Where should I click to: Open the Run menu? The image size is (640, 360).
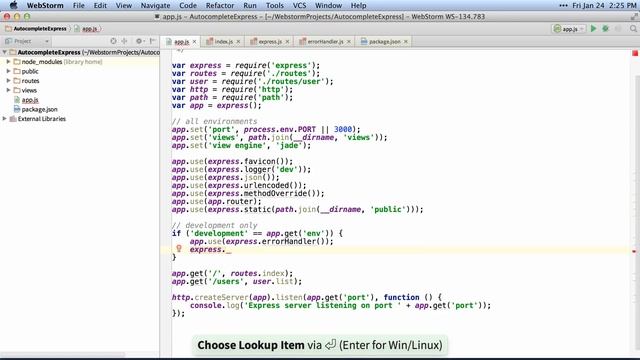click(x=250, y=5)
